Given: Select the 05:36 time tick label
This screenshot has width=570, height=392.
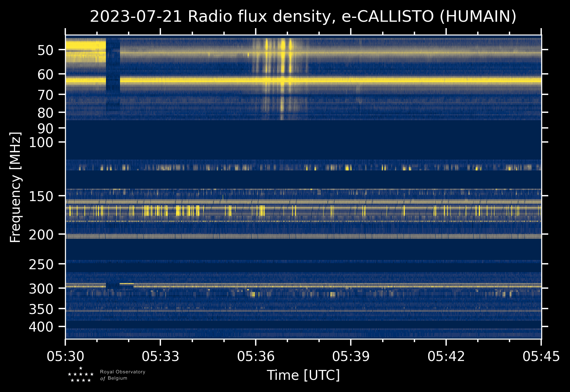Looking at the screenshot, I should tap(256, 356).
